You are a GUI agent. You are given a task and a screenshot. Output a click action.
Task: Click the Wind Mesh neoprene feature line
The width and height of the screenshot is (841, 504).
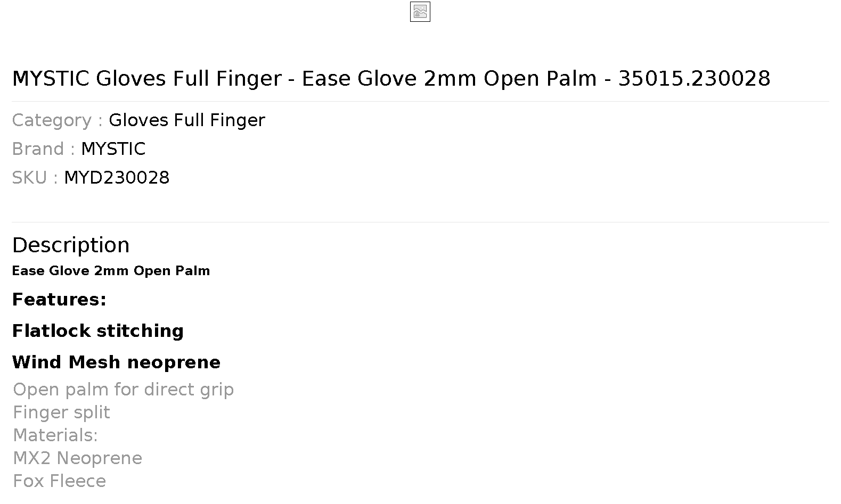point(116,362)
